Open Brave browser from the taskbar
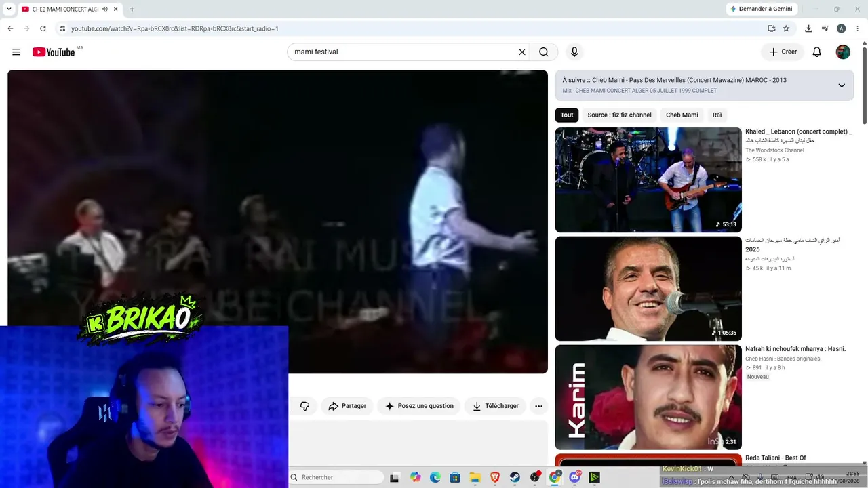Image resolution: width=868 pixels, height=488 pixels. coord(495,477)
